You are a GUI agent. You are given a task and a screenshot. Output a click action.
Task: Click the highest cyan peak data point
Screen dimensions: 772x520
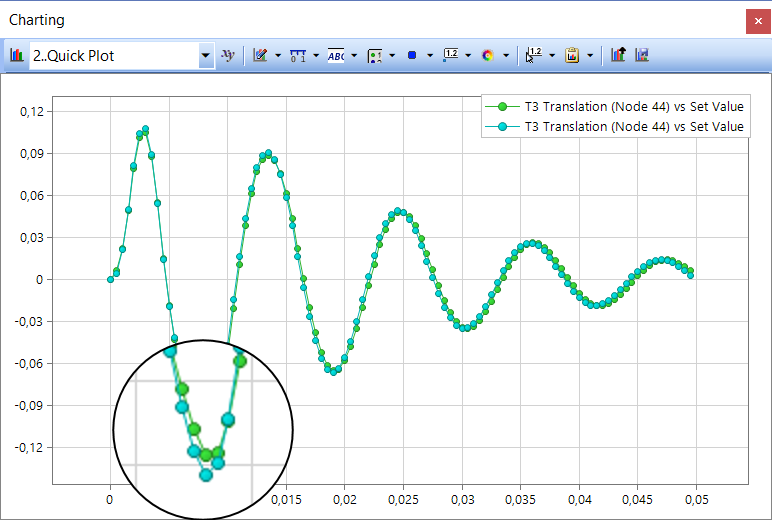pyautogui.click(x=145, y=129)
